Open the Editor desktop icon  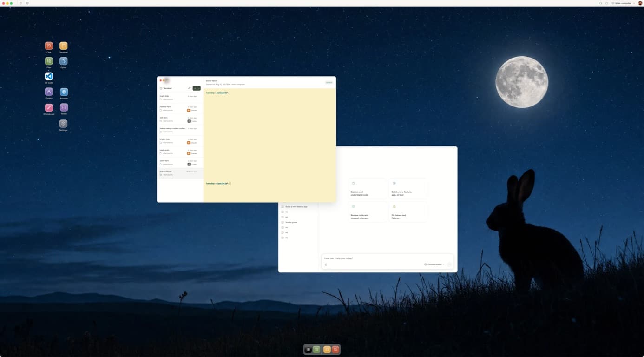point(64,61)
